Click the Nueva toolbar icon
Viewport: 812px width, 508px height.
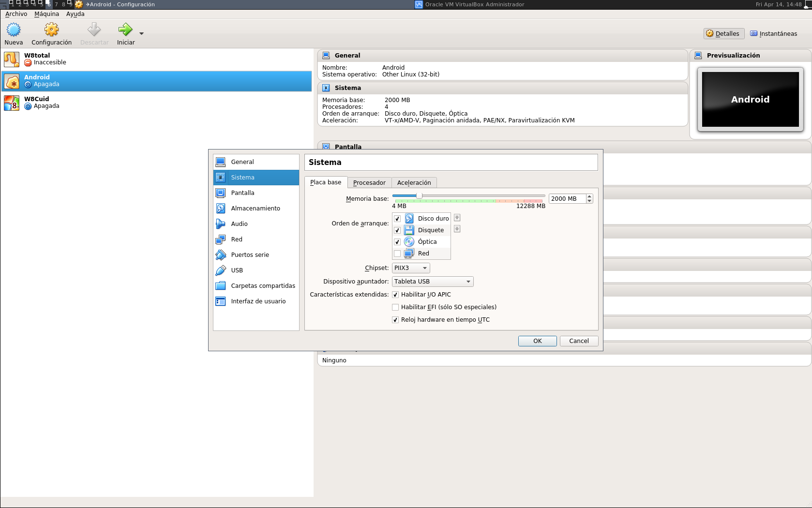[x=14, y=30]
